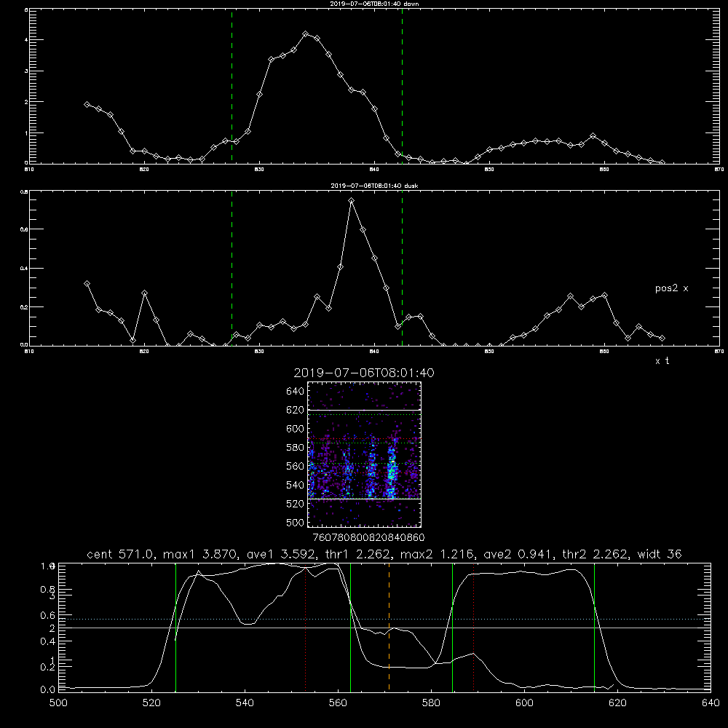Click bottom plot x-axis label '500'

[58, 703]
